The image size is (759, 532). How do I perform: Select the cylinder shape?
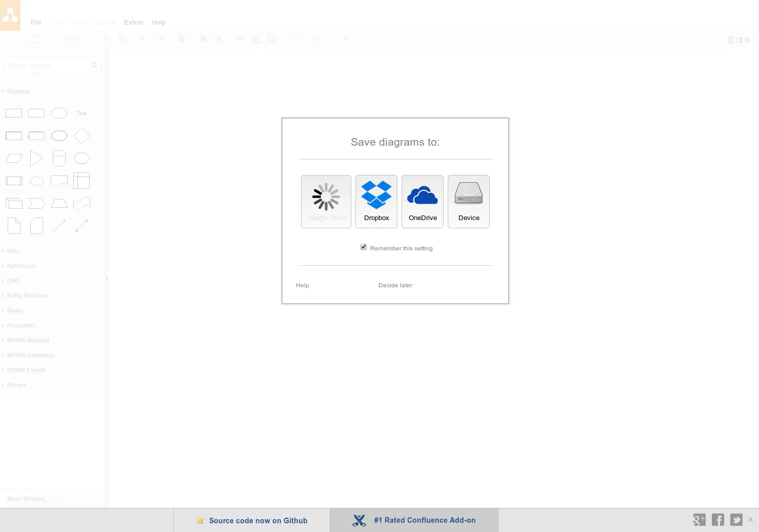point(59,159)
